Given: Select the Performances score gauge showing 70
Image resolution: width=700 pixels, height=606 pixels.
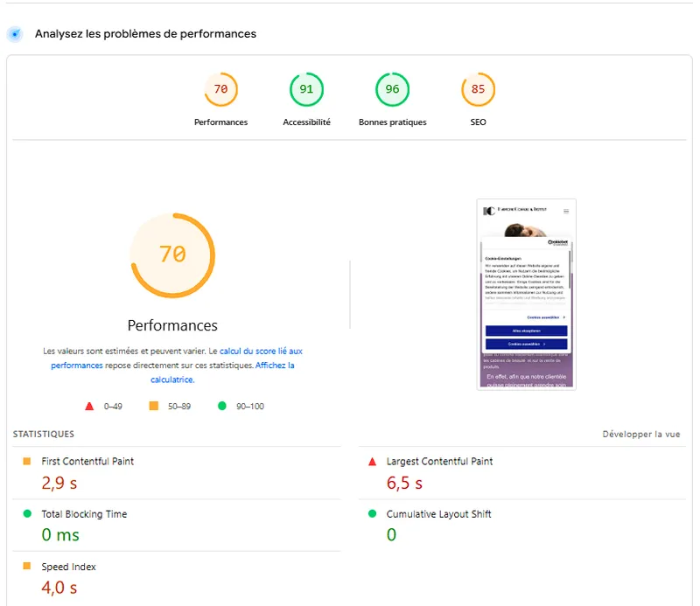Looking at the screenshot, I should [x=220, y=88].
